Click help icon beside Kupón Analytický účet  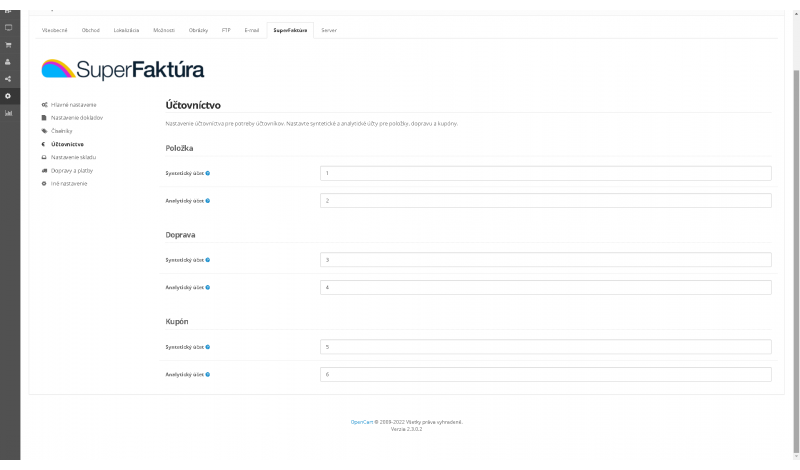[x=208, y=375]
